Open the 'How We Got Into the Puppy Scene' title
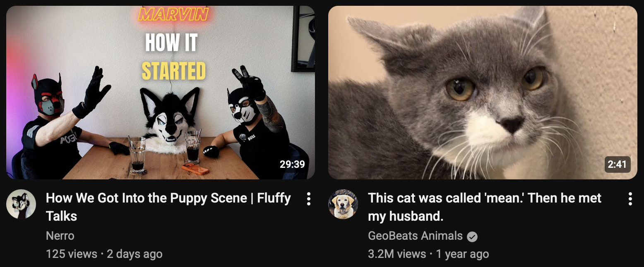 (168, 207)
